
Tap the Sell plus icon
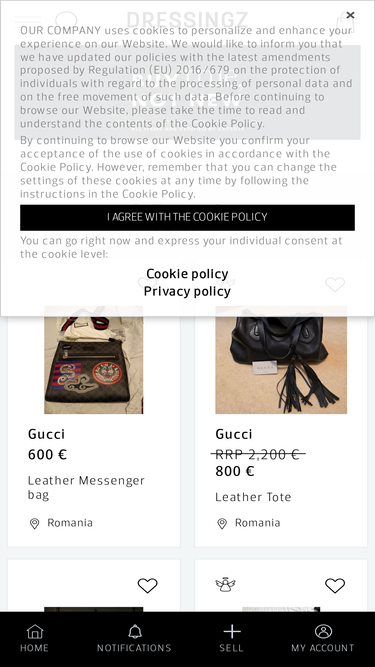tap(232, 638)
